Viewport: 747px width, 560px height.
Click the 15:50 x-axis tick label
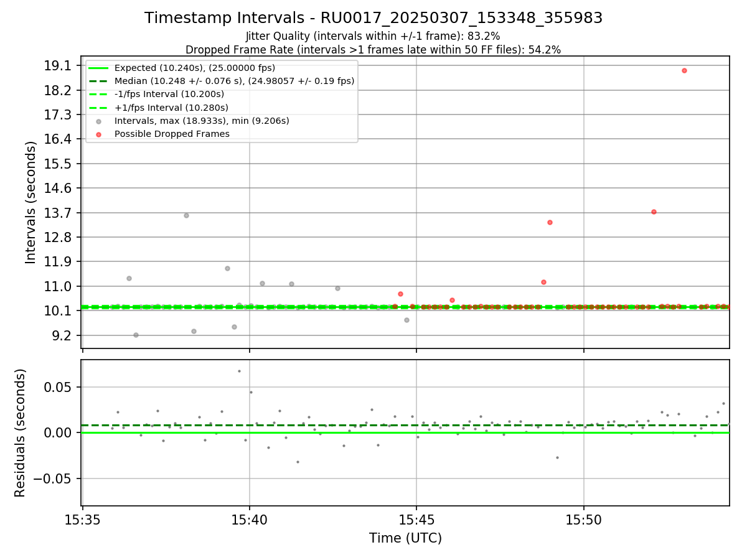(x=584, y=519)
